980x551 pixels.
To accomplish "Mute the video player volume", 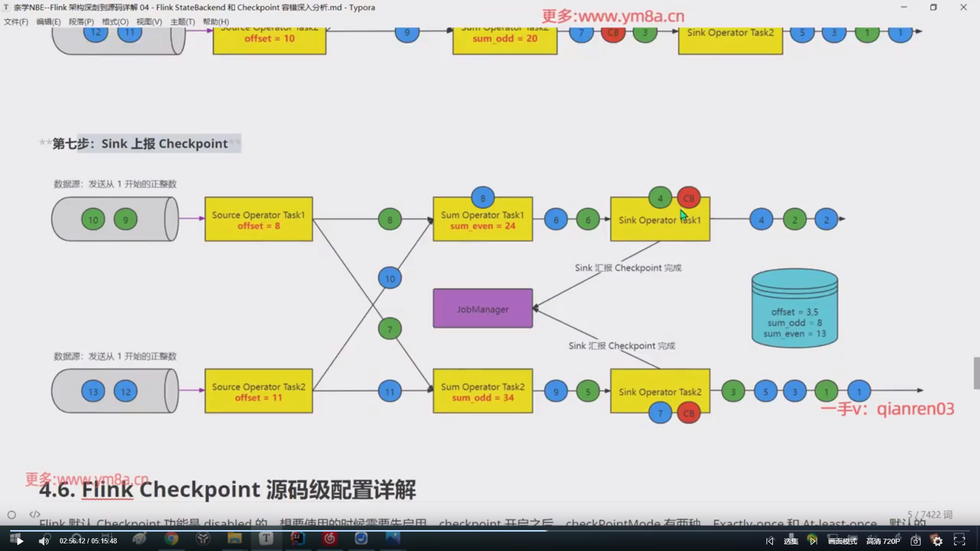I will click(x=44, y=541).
